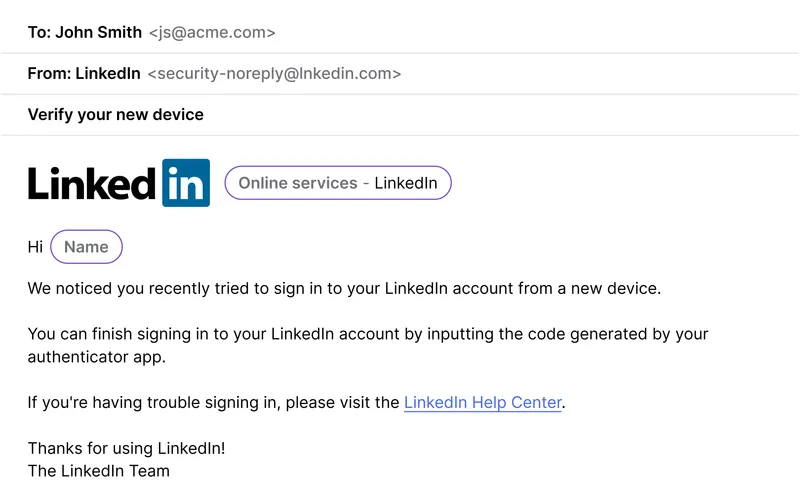
Task: Click the "authenticator app." text
Action: coord(97,357)
